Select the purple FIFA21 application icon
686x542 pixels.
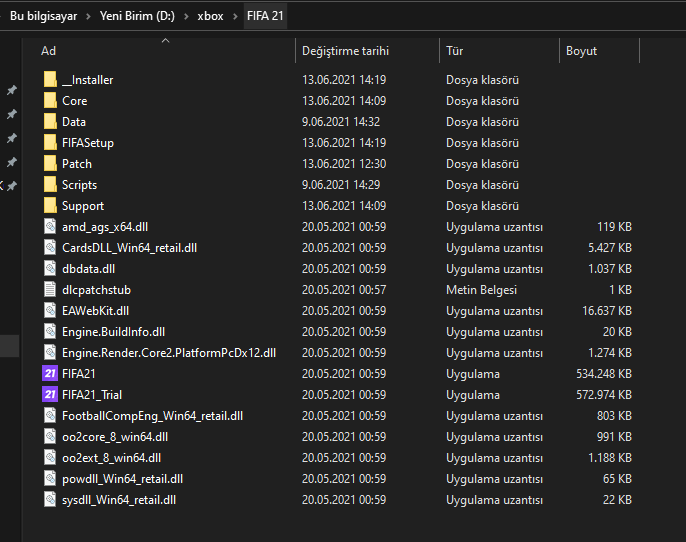coord(50,374)
